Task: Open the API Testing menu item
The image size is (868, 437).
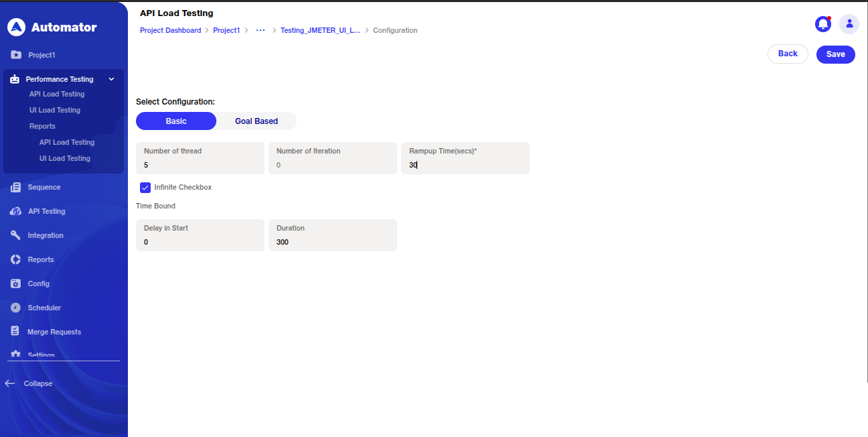Action: [x=47, y=211]
